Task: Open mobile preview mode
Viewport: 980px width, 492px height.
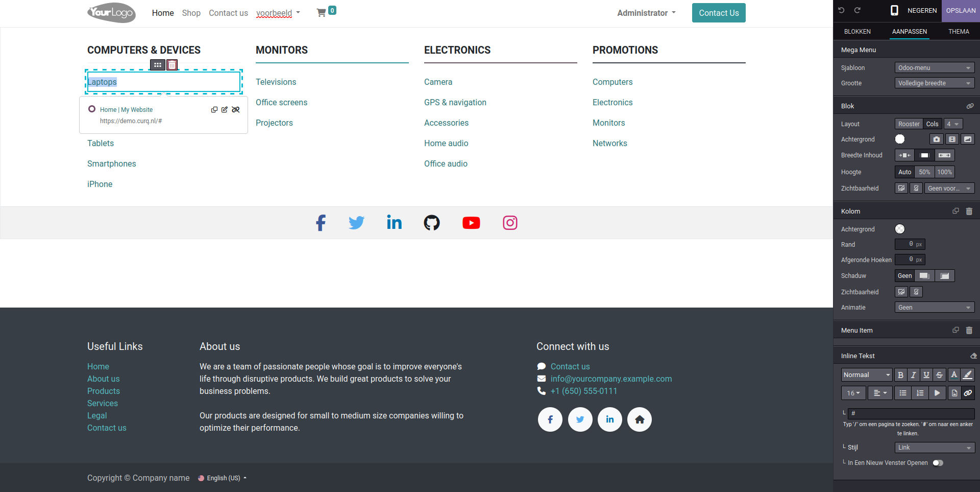Action: click(894, 10)
